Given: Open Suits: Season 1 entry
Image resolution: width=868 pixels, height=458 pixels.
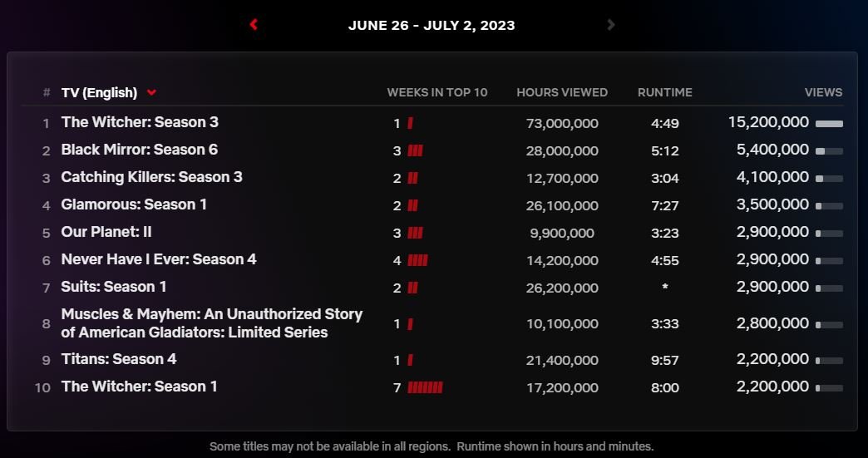Looking at the screenshot, I should pyautogui.click(x=114, y=287).
